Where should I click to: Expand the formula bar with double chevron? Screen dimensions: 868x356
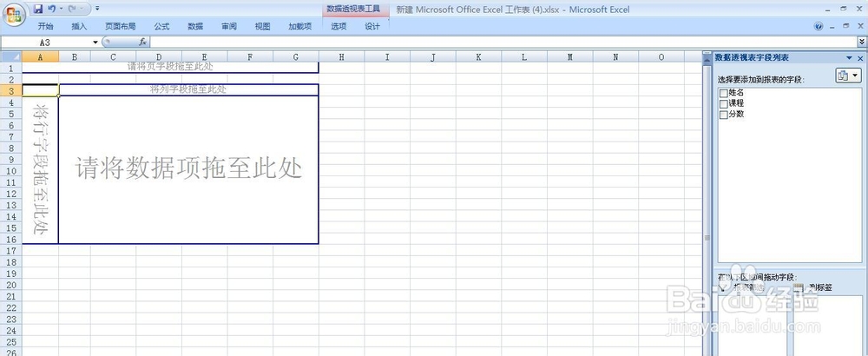[862, 42]
